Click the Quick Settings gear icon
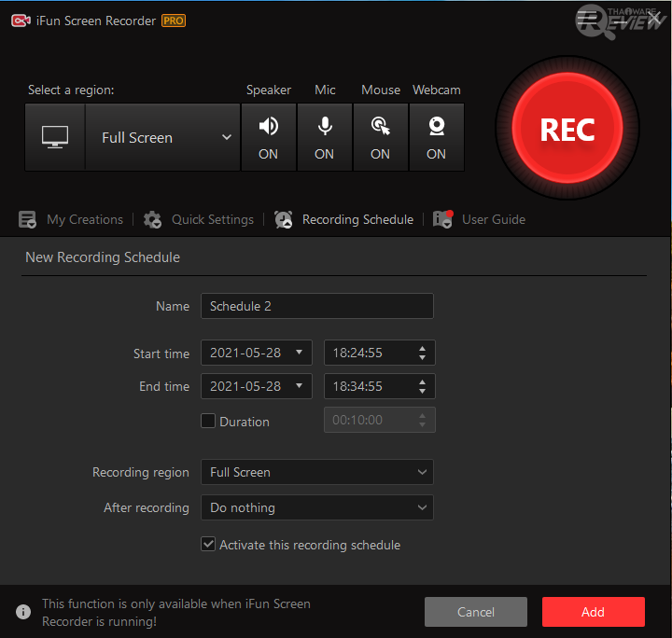The image size is (672, 638). tap(152, 219)
